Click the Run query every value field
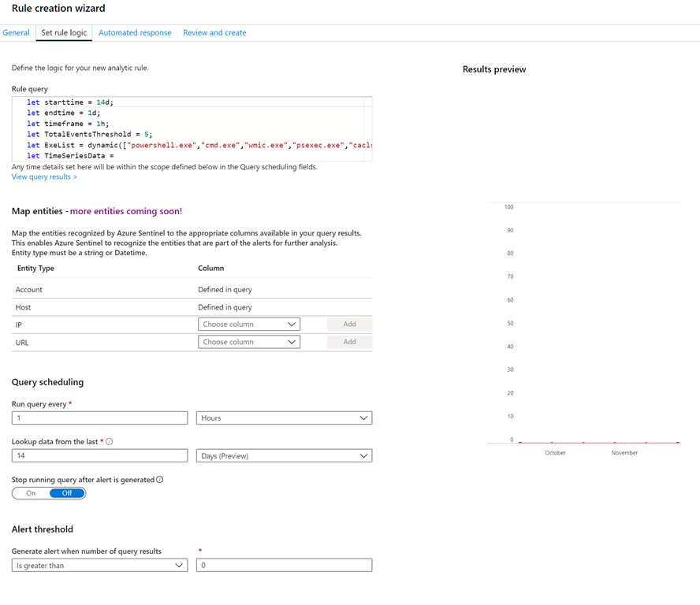Viewport: 700px width, 605px height. [99, 418]
